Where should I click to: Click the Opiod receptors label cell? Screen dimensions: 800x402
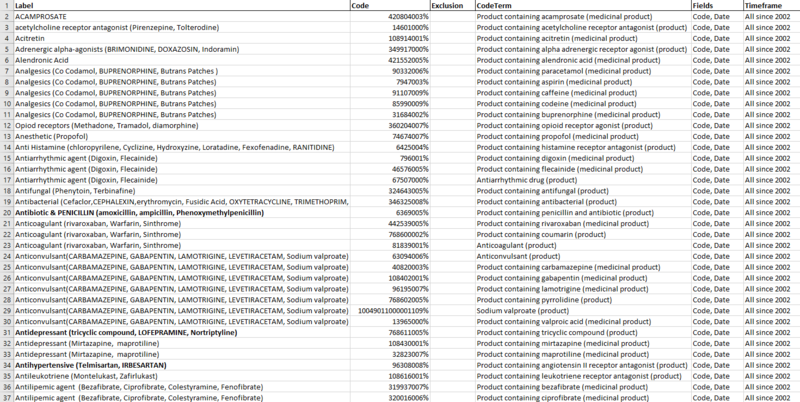coord(182,125)
